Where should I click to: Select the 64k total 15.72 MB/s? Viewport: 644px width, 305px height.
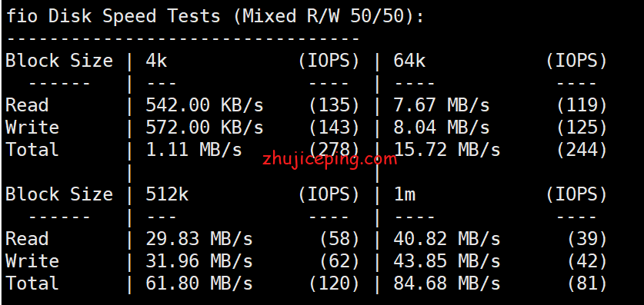click(447, 150)
